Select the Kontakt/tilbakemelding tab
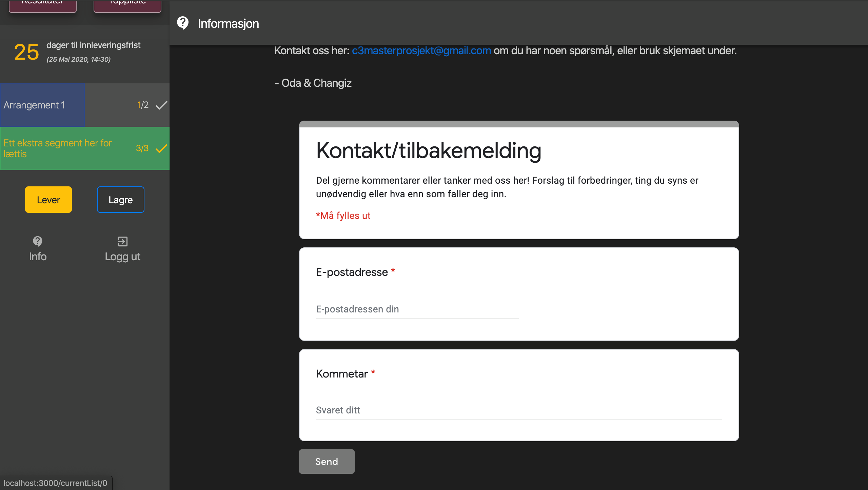 428,151
